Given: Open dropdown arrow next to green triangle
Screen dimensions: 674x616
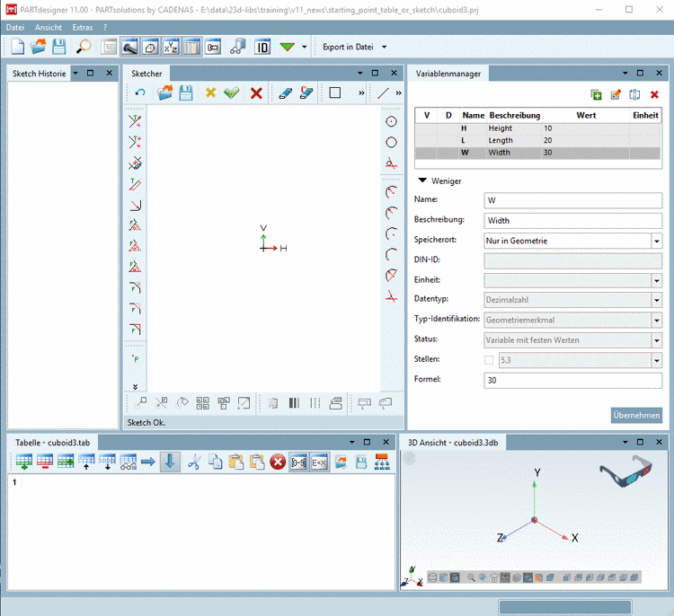Looking at the screenshot, I should click(305, 47).
